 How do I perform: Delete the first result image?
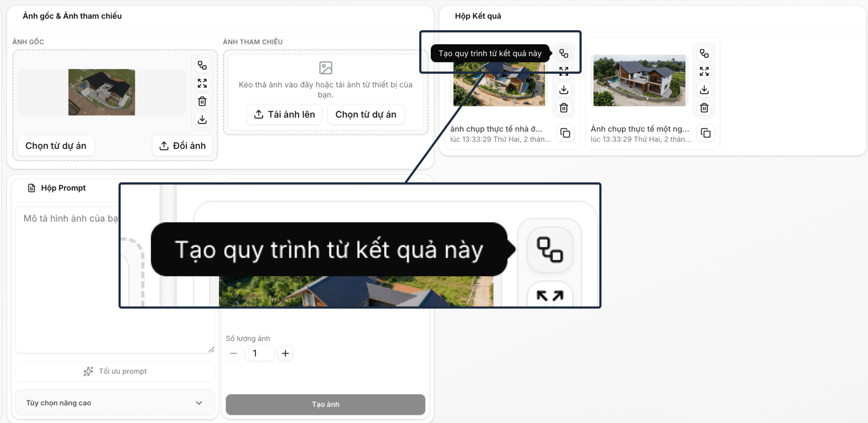[564, 108]
